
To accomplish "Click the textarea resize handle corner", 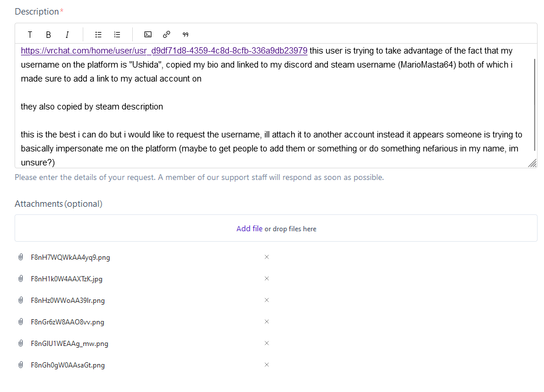I will click(532, 164).
